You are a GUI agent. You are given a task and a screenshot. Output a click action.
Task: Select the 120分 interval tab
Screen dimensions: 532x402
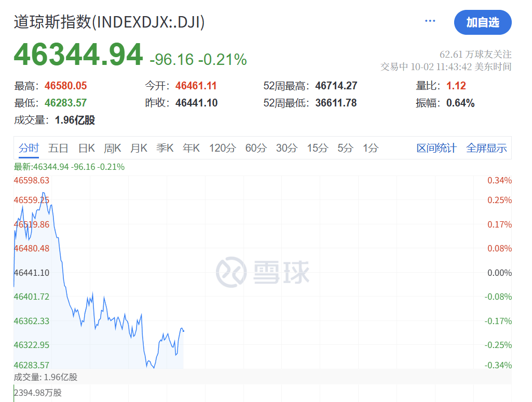click(222, 148)
